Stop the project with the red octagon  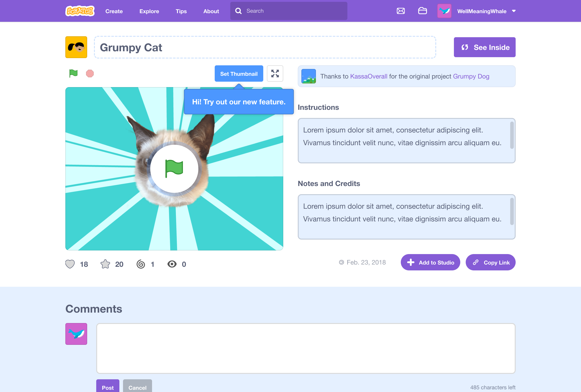(x=90, y=73)
